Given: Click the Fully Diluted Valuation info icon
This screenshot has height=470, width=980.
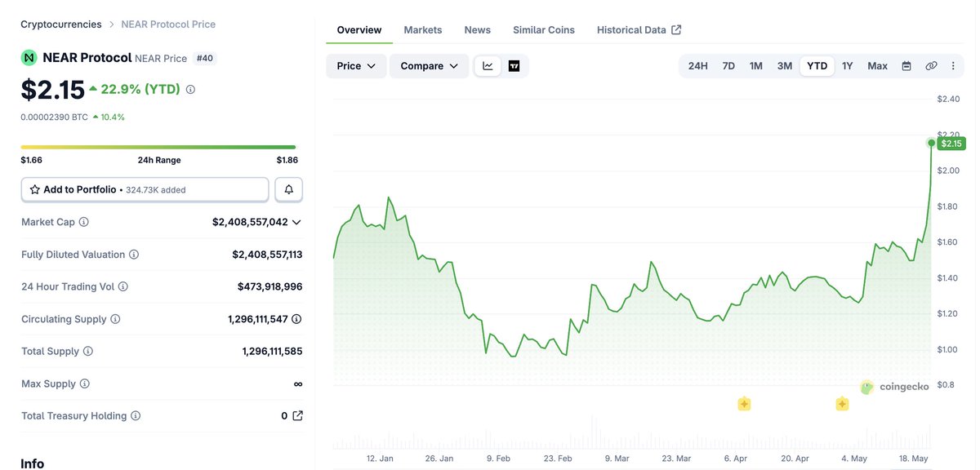Looking at the screenshot, I should pyautogui.click(x=134, y=255).
